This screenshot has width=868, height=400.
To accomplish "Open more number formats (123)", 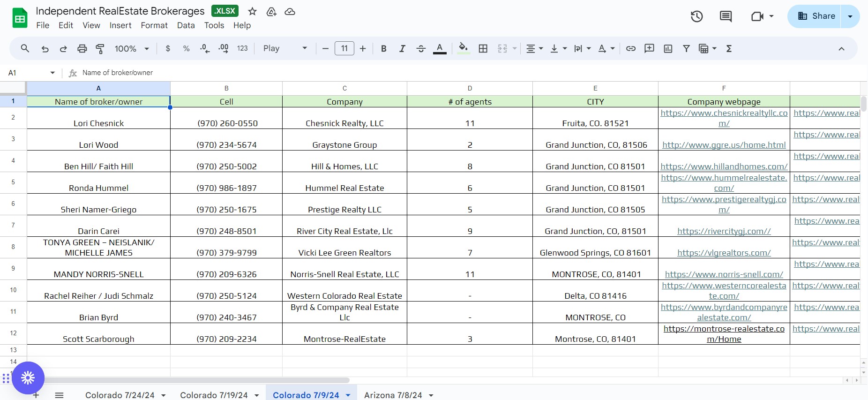I will point(242,48).
